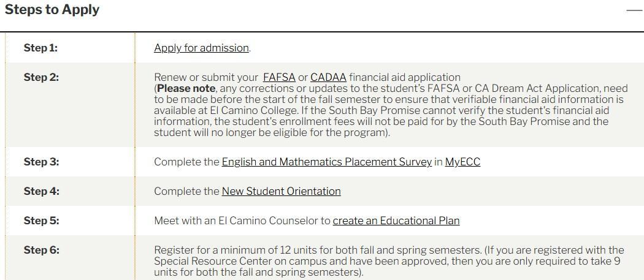Select the Step 1 row label
Image resolution: width=644 pixels, height=280 pixels.
pos(40,48)
